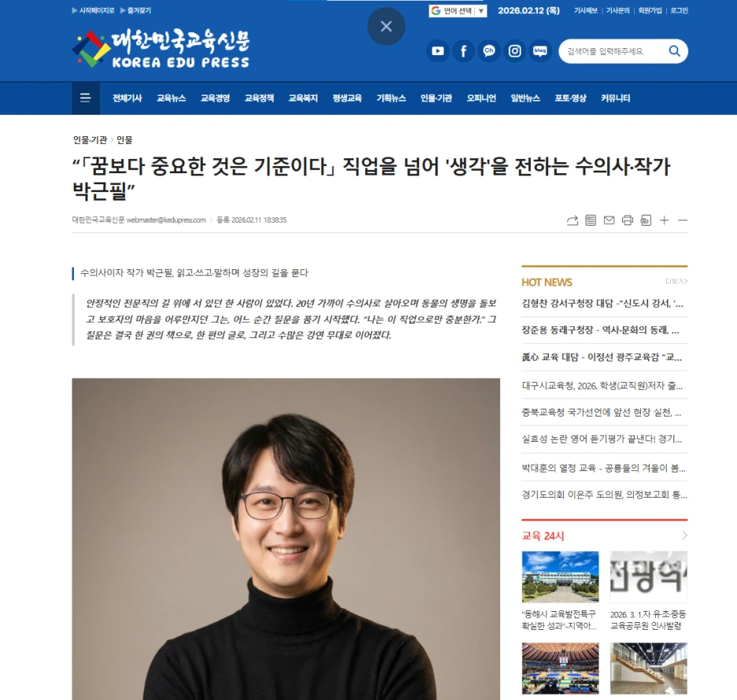Close the overlay with the X button
737x700 pixels.
387,26
